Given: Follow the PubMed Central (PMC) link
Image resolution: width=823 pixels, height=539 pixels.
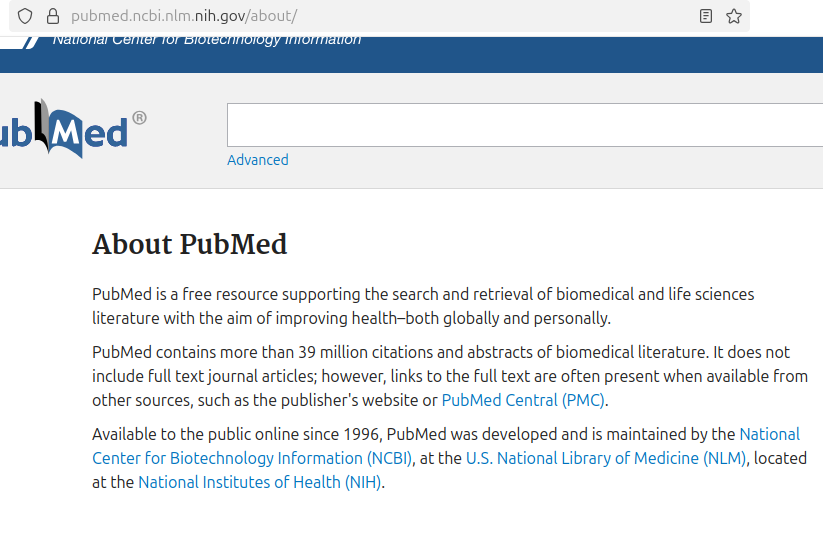Looking at the screenshot, I should 523,400.
